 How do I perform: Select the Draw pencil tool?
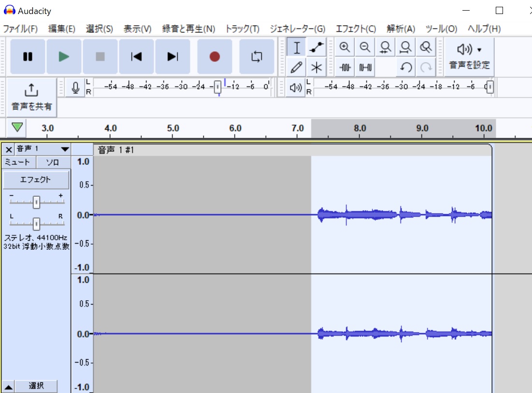coord(297,67)
